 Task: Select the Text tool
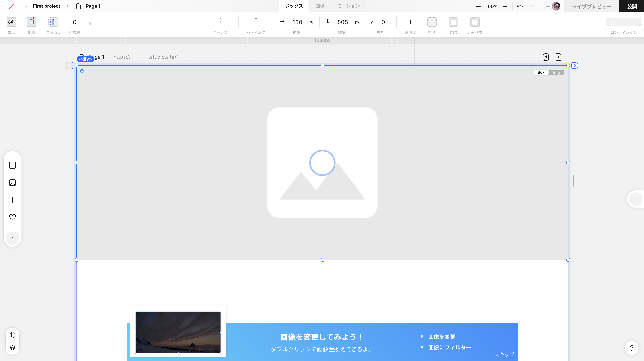click(12, 200)
